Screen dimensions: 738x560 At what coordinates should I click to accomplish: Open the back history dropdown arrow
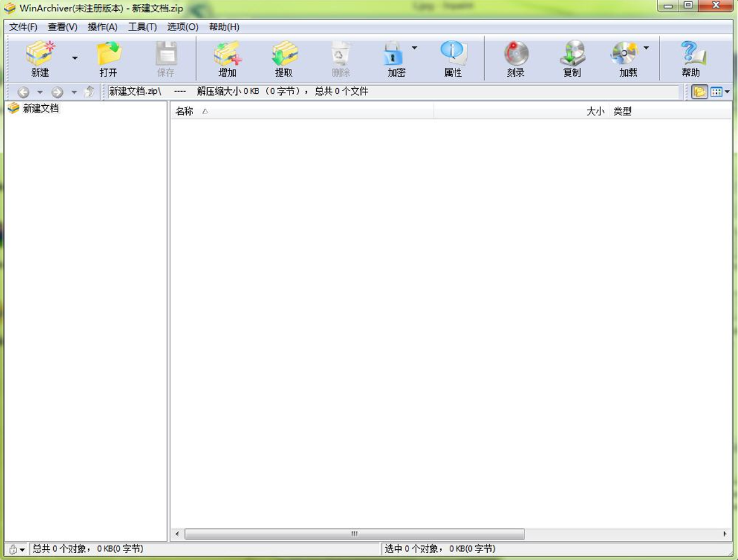click(40, 92)
